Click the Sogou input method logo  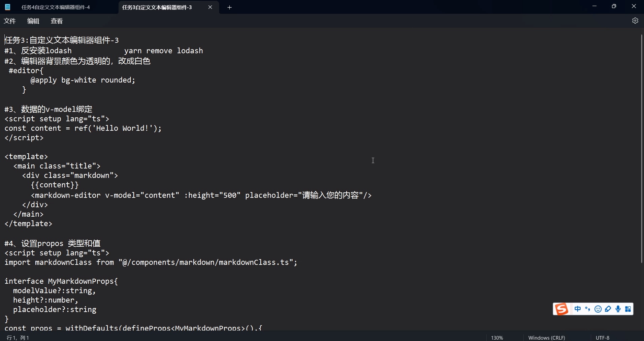561,309
